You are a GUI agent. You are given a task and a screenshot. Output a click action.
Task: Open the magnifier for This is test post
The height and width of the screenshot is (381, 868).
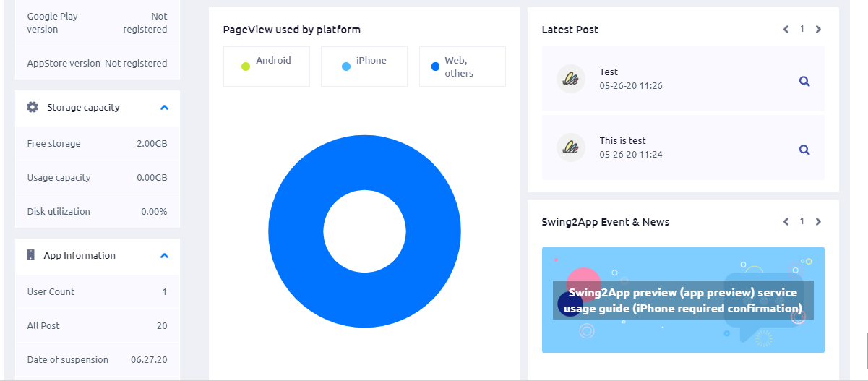pos(804,150)
